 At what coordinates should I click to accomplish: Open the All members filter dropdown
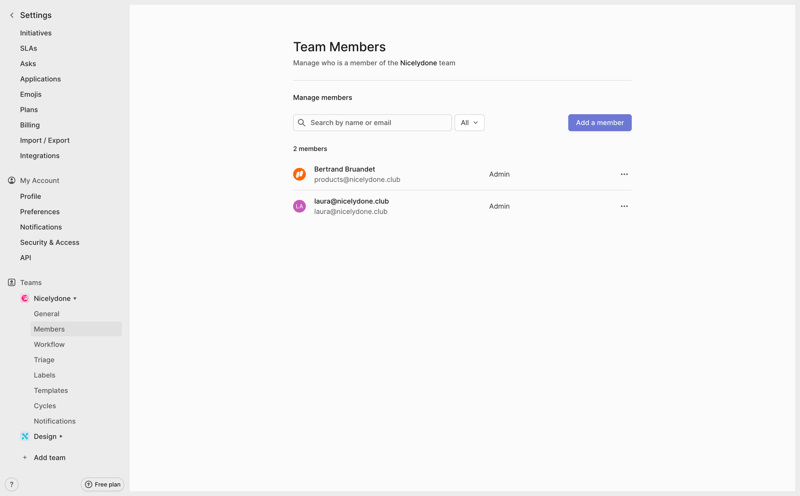(x=469, y=122)
